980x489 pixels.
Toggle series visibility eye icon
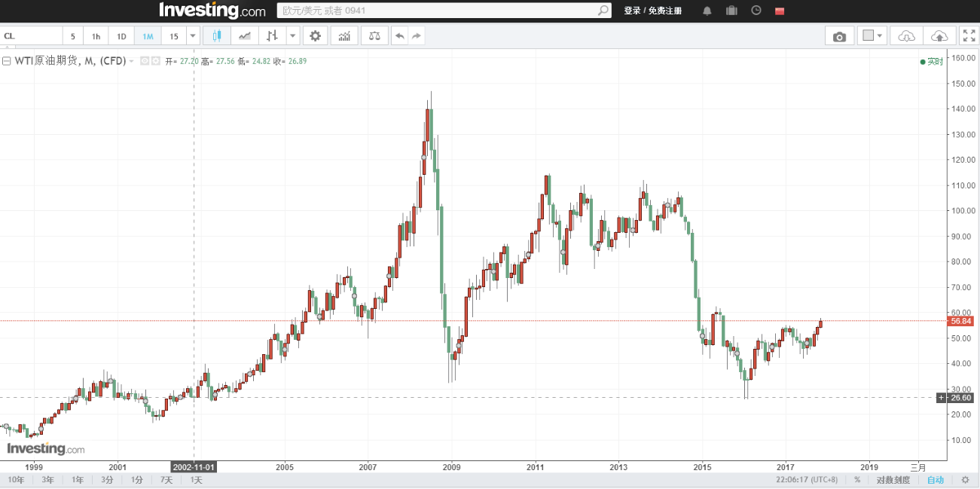point(145,61)
